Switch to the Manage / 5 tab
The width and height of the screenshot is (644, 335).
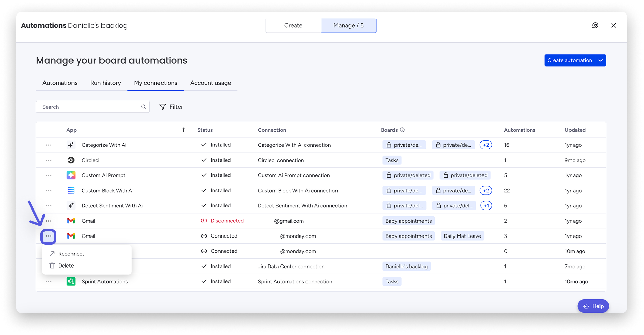(349, 25)
